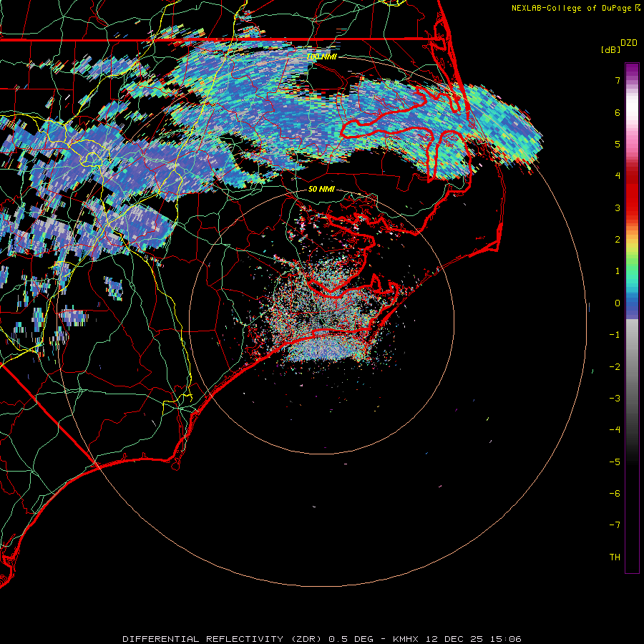Image resolution: width=644 pixels, height=644 pixels.
Task: Click the DZD legend title
Action: 628,43
